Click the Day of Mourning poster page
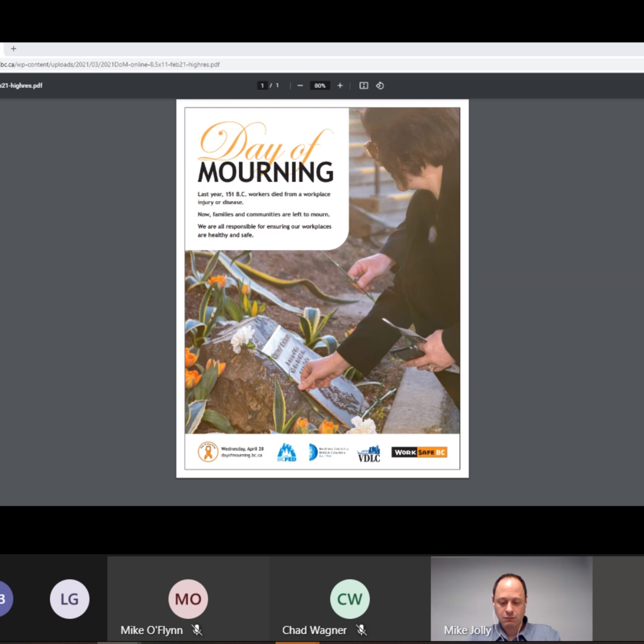The height and width of the screenshot is (644, 644). [322, 288]
